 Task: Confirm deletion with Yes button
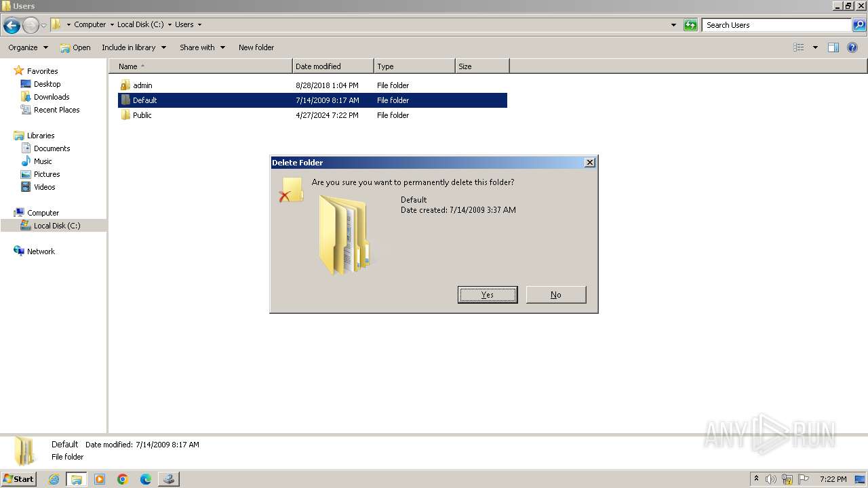point(488,295)
